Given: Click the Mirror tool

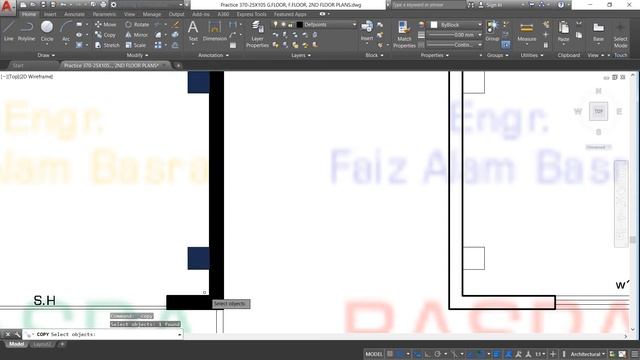Looking at the screenshot, I should (x=137, y=35).
